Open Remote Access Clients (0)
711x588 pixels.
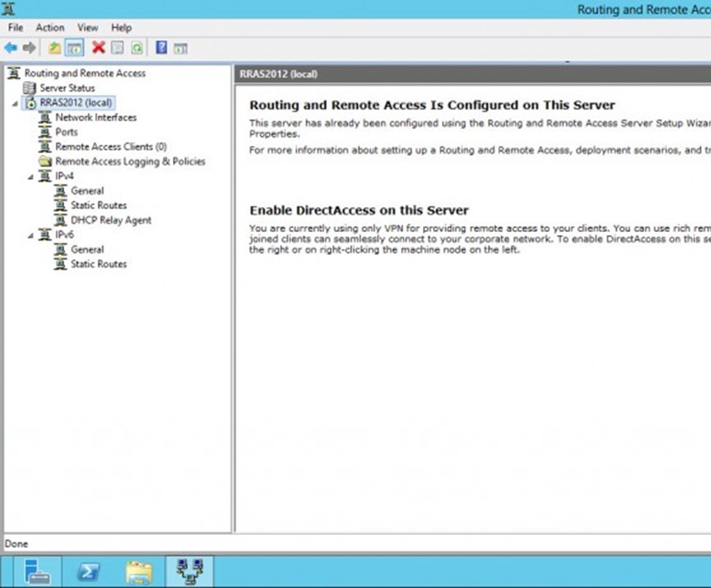coord(111,147)
